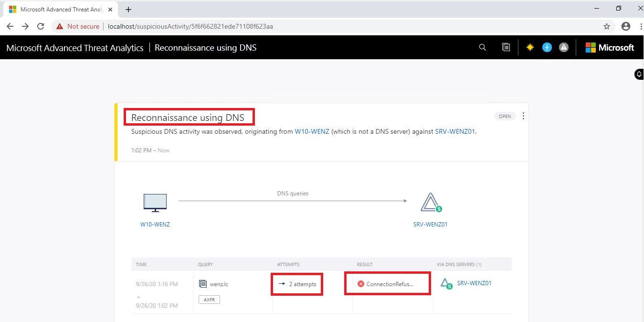The image size is (644, 322).
Task: Click the browser forward arrow
Action: 25,26
